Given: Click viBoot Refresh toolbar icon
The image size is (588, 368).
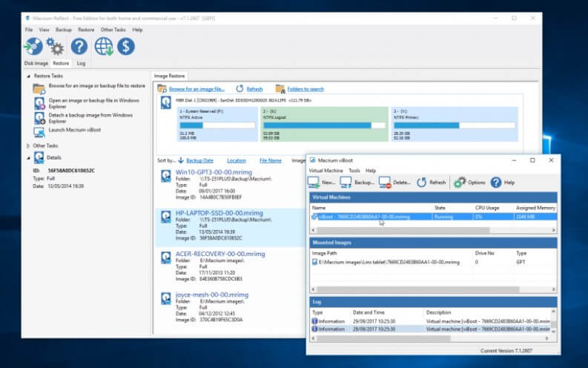Looking at the screenshot, I should click(x=422, y=183).
